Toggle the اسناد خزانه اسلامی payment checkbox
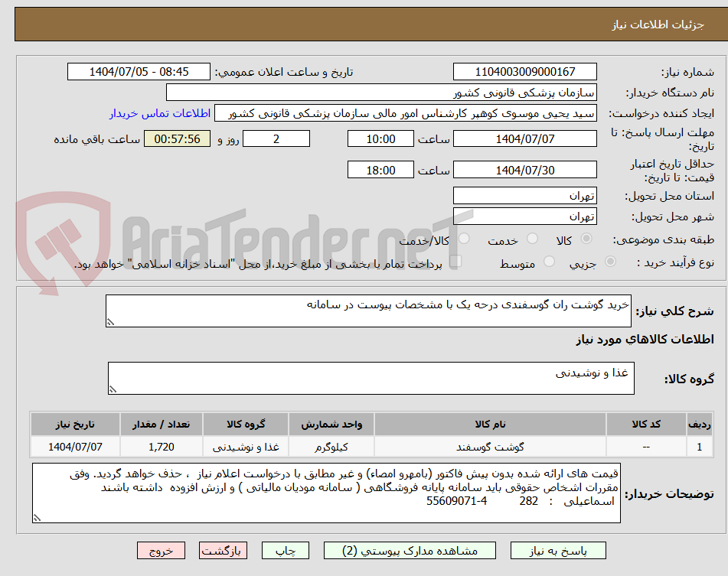This screenshot has height=576, width=728. coord(455,261)
